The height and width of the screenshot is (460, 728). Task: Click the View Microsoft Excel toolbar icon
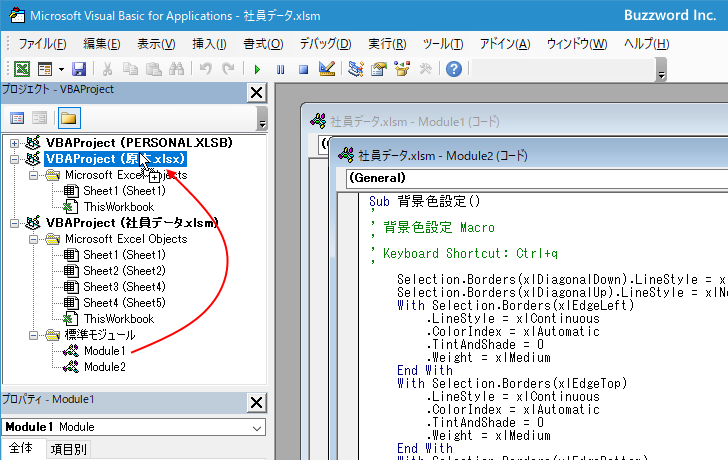coord(21,69)
